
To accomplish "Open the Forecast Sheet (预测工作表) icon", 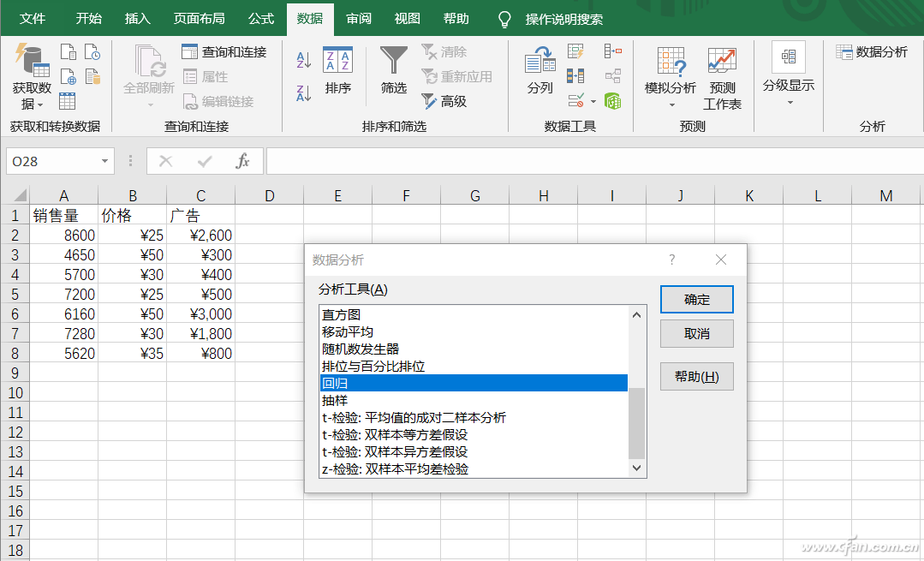I will coord(722,77).
